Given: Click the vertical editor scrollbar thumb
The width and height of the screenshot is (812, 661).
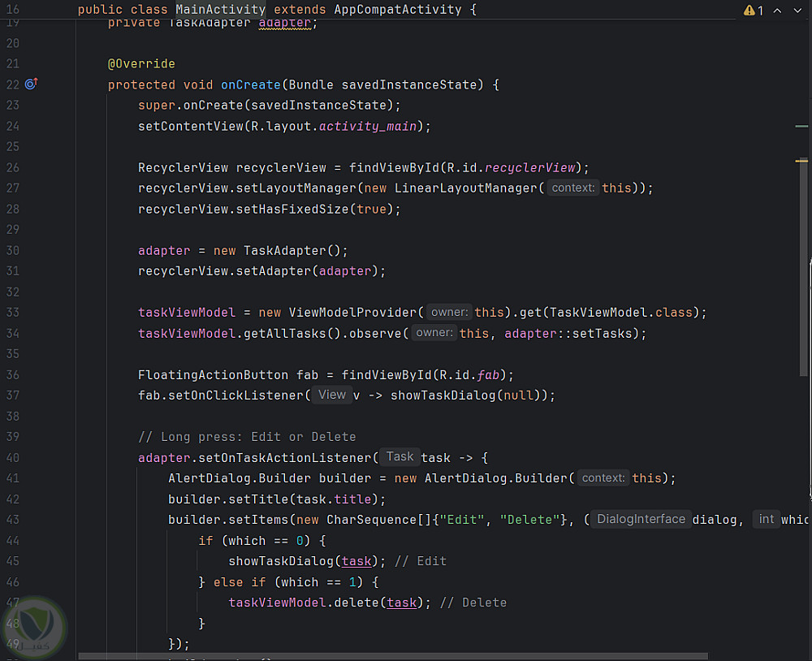Looking at the screenshot, I should [803, 267].
